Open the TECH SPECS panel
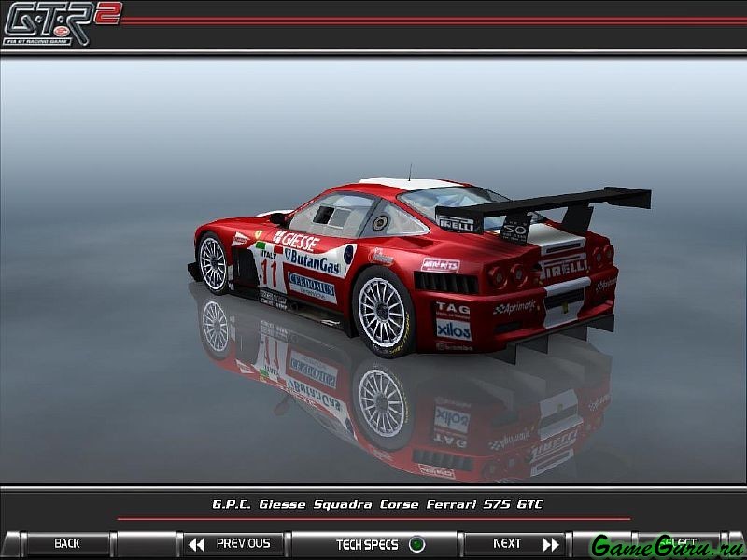Image resolution: width=747 pixels, height=560 pixels. point(374,544)
